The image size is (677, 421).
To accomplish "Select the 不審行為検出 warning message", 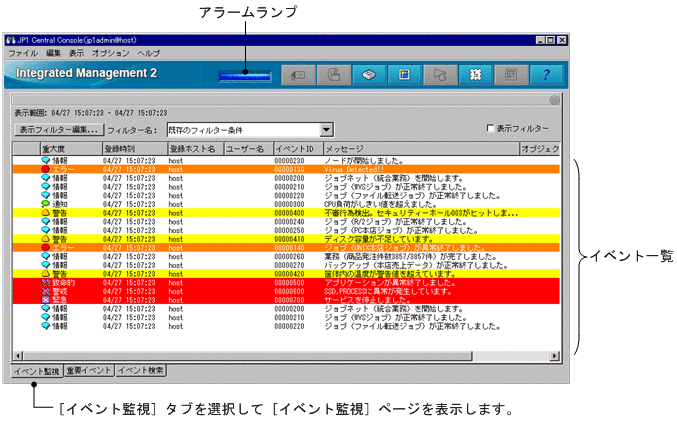I will pos(421,213).
